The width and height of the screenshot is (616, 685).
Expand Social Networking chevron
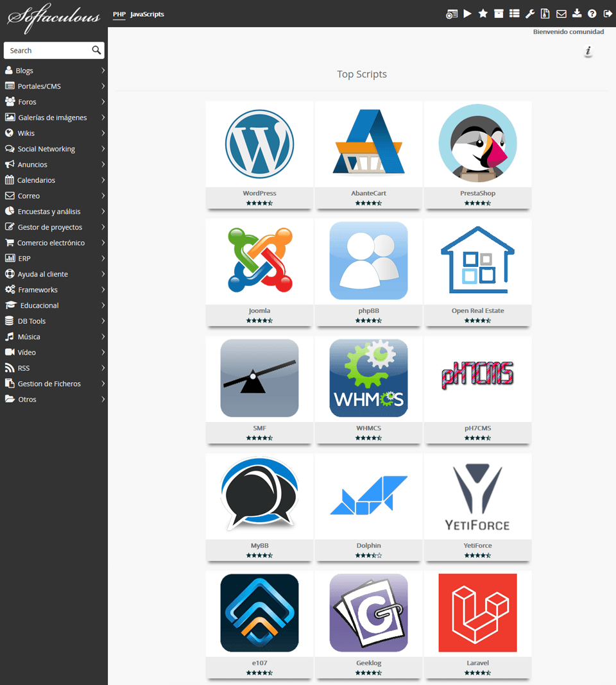pos(103,149)
